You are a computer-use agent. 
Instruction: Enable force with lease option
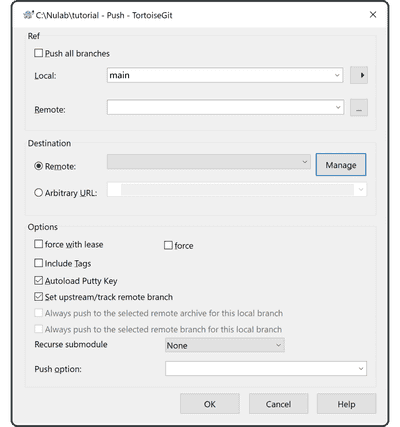tap(39, 244)
